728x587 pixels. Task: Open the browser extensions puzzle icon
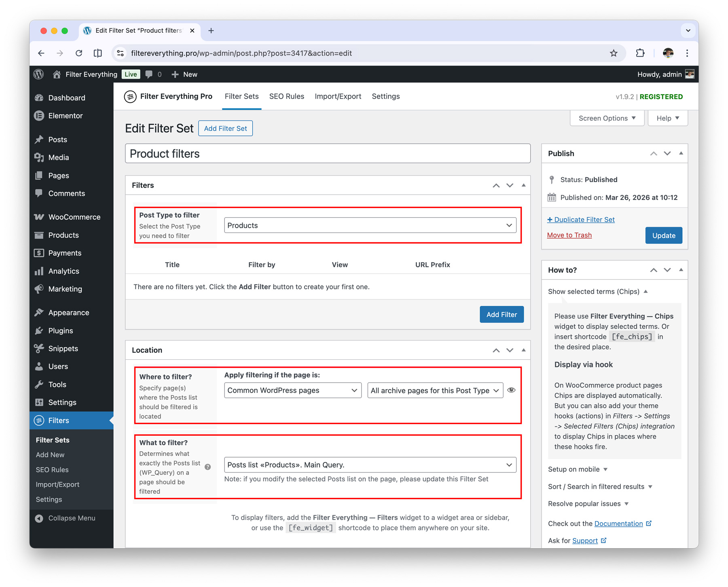(640, 53)
